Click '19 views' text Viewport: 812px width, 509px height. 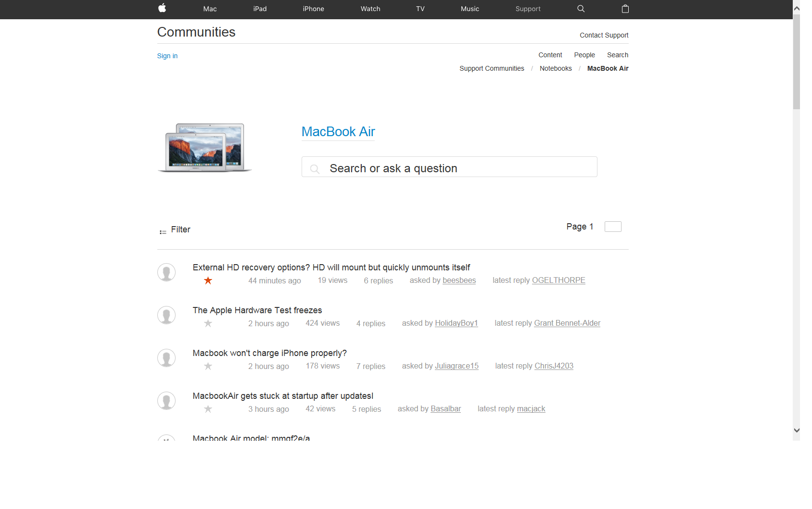332,280
